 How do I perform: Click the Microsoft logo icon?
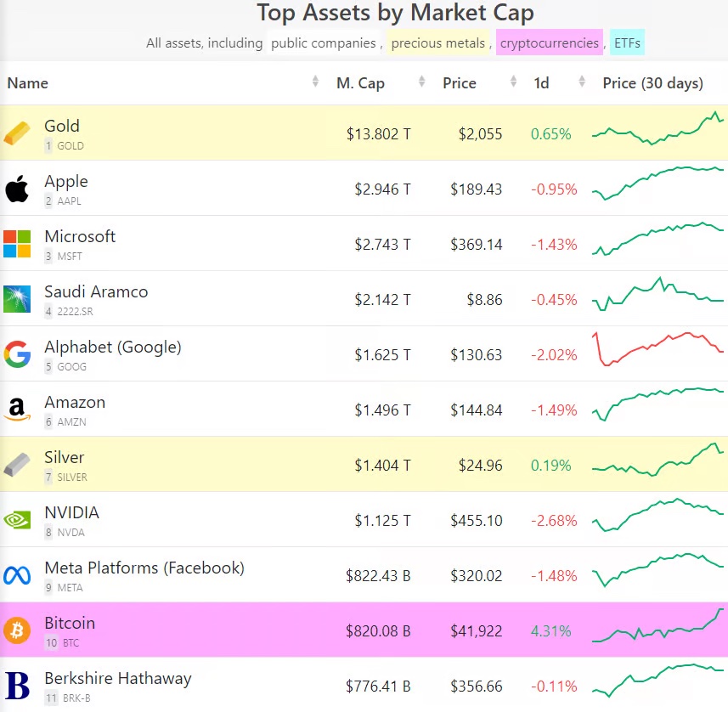coord(17,244)
